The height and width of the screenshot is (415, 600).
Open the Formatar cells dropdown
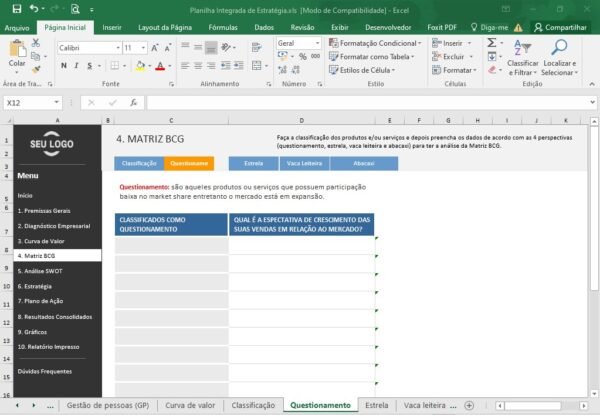pyautogui.click(x=454, y=70)
